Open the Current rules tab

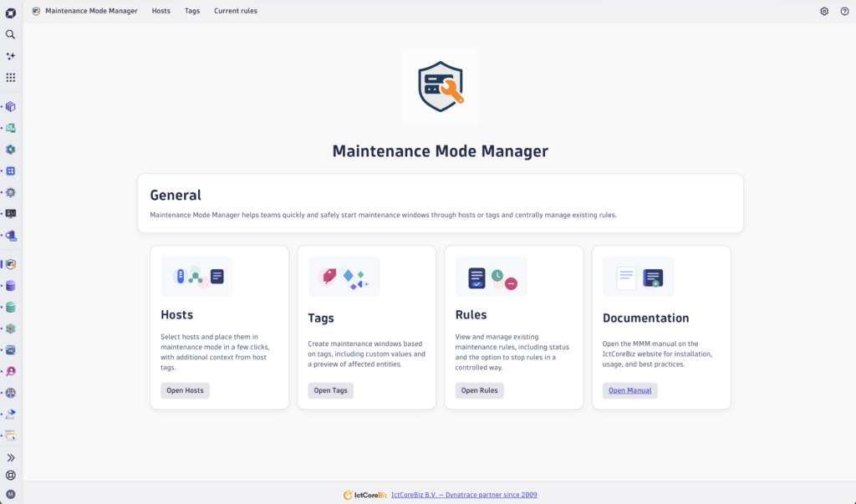pyautogui.click(x=236, y=12)
